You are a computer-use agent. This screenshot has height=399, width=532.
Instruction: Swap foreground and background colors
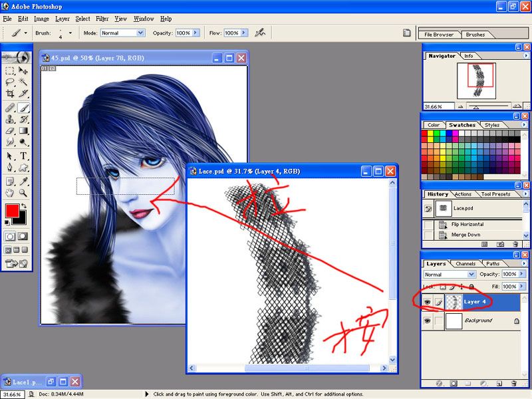[24, 206]
